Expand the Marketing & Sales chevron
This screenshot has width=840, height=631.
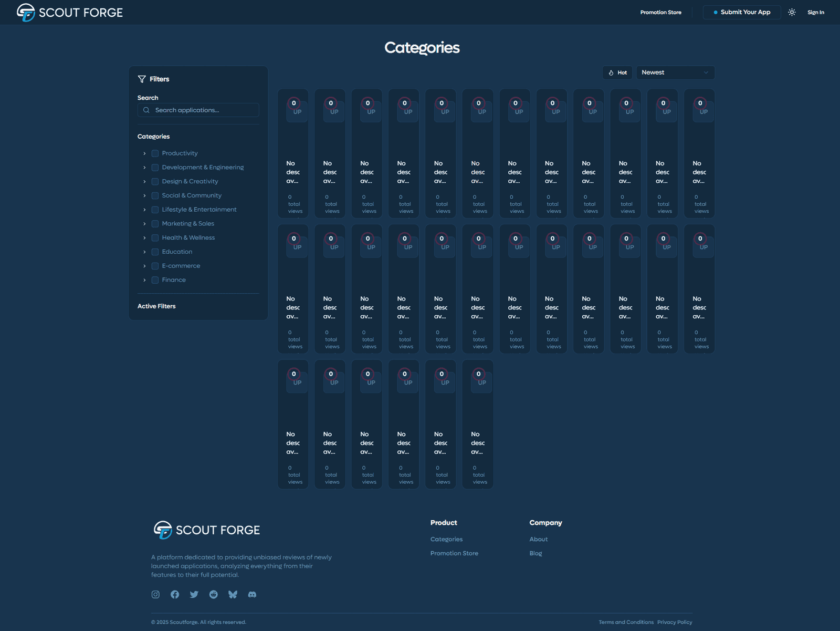(x=144, y=224)
